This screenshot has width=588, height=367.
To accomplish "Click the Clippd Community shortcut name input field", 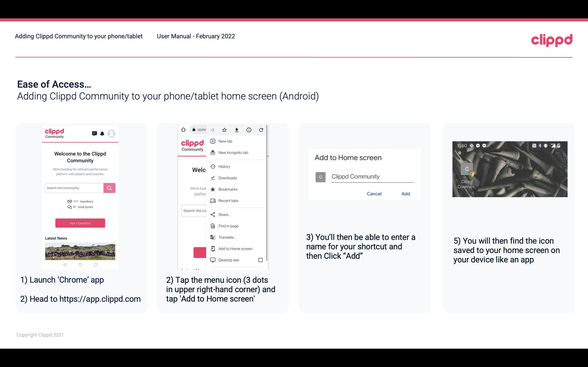I will click(371, 176).
